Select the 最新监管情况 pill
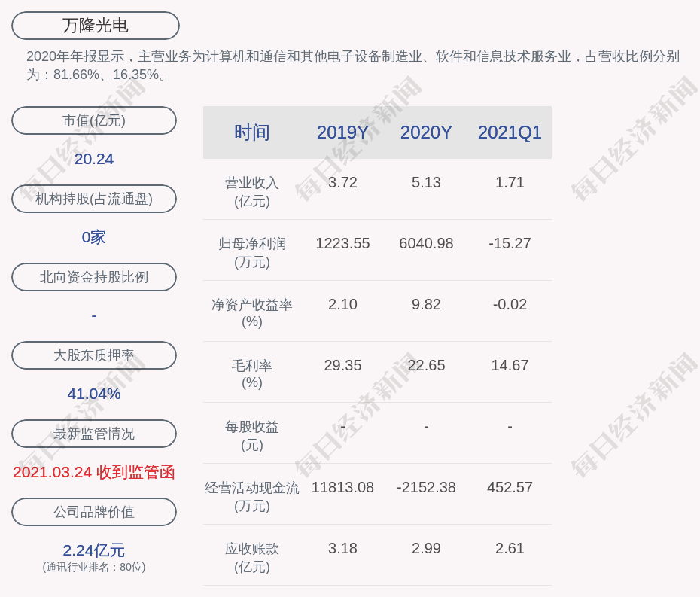 click(94, 434)
